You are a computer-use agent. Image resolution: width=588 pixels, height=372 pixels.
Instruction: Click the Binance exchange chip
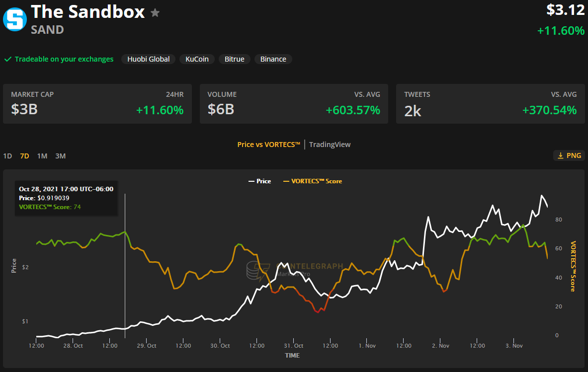tap(273, 59)
